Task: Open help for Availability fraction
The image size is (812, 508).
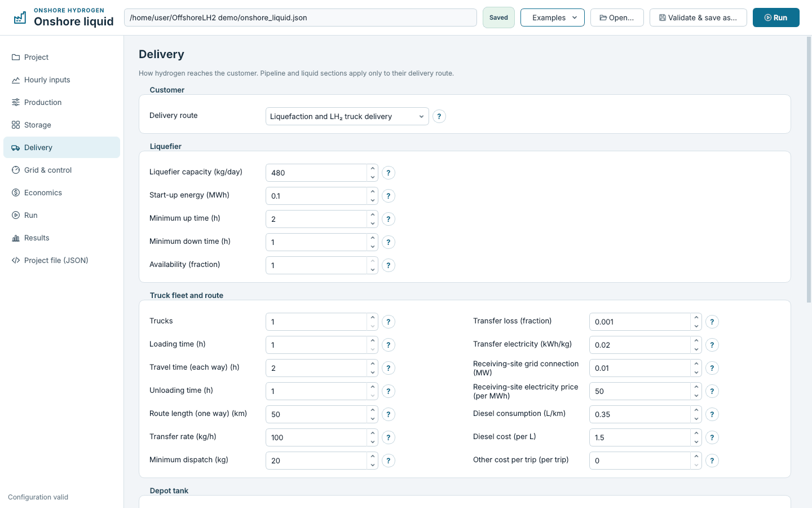Action: click(x=389, y=265)
